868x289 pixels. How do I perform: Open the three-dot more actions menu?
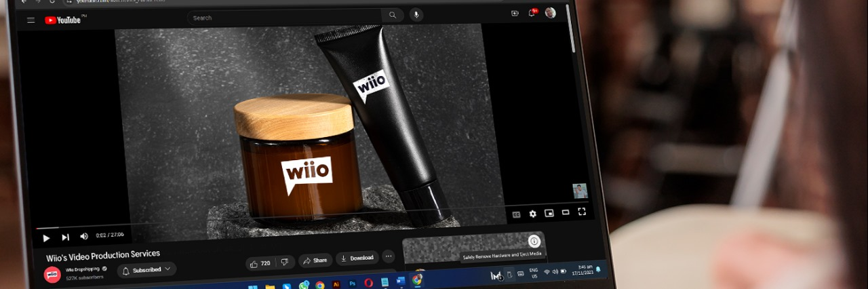click(x=388, y=256)
